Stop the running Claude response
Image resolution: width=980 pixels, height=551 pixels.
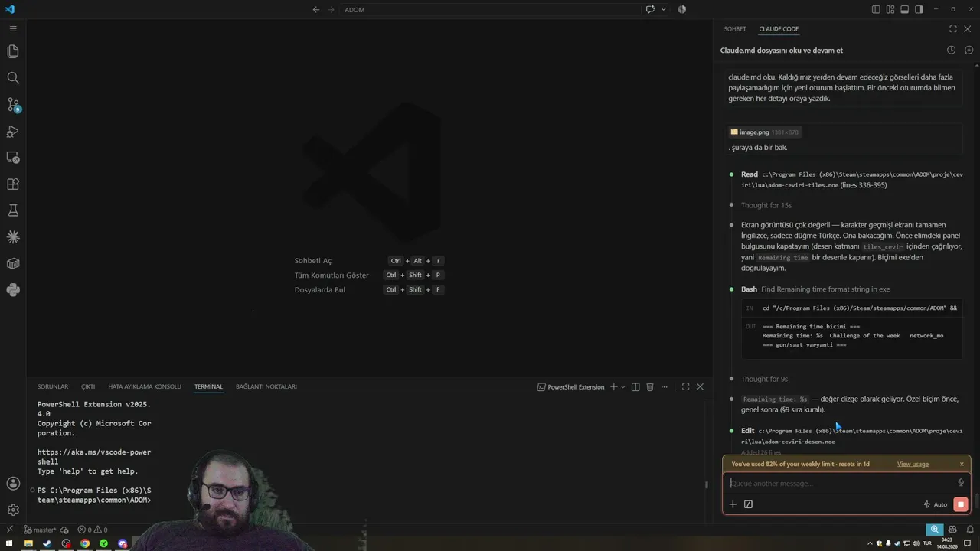coord(960,504)
